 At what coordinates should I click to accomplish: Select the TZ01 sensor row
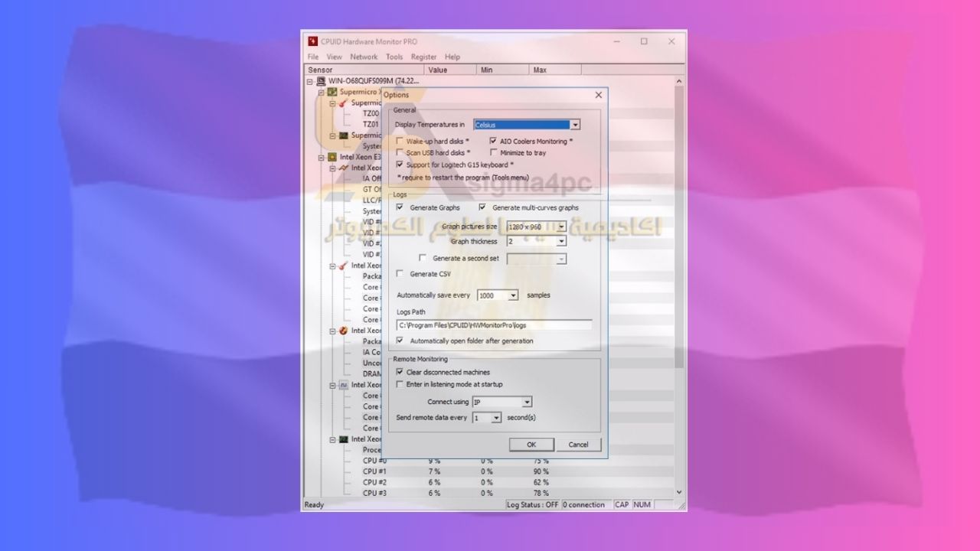pos(371,124)
